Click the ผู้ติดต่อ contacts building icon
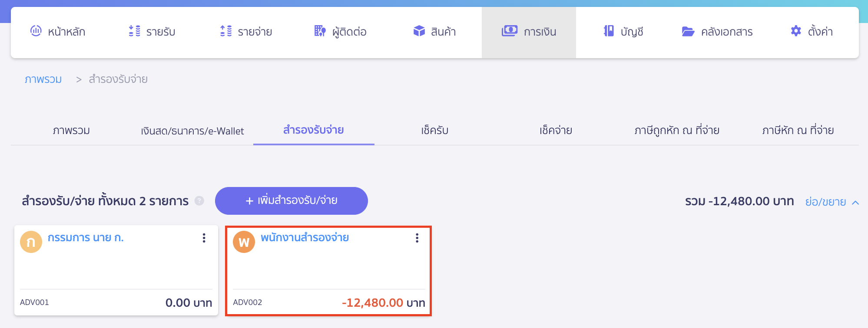Screen dimensions: 868x328 point(320,31)
